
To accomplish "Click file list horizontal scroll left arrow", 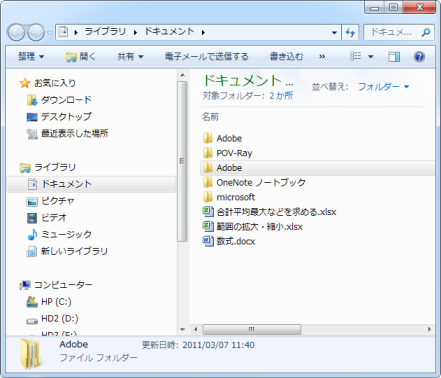I will (196, 329).
